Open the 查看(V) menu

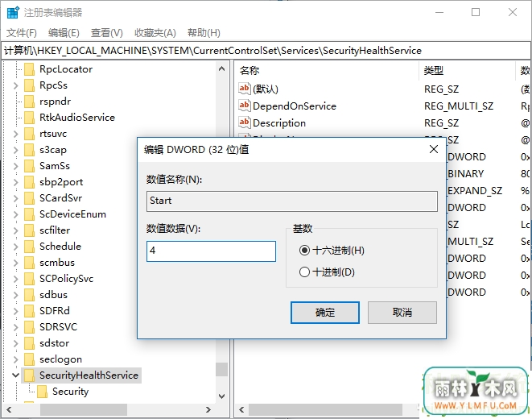click(x=107, y=33)
